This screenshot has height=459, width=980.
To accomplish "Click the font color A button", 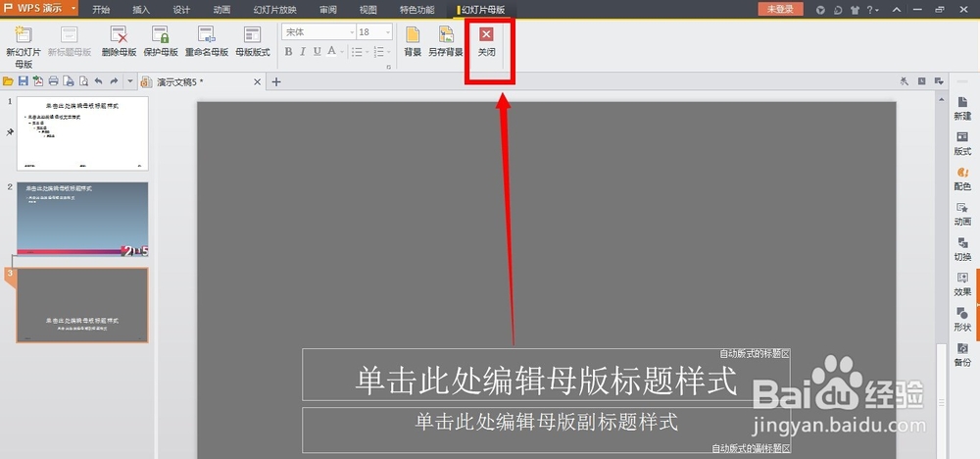I will pyautogui.click(x=332, y=52).
